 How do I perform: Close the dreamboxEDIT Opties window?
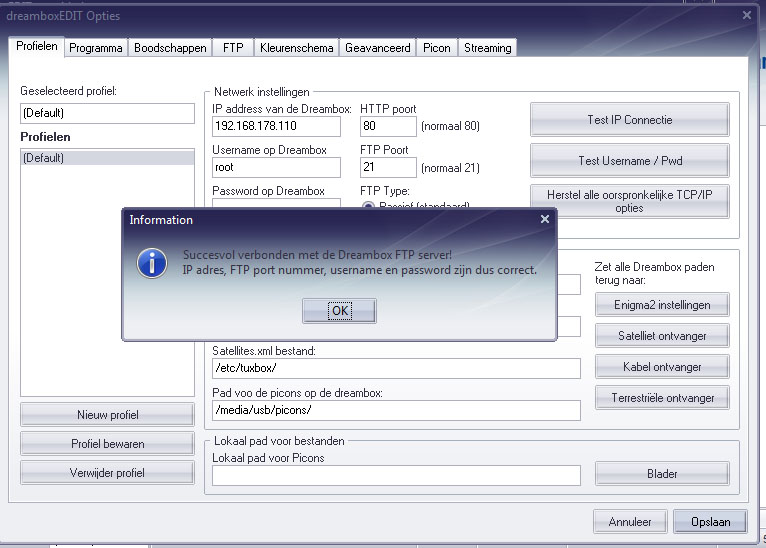point(746,15)
